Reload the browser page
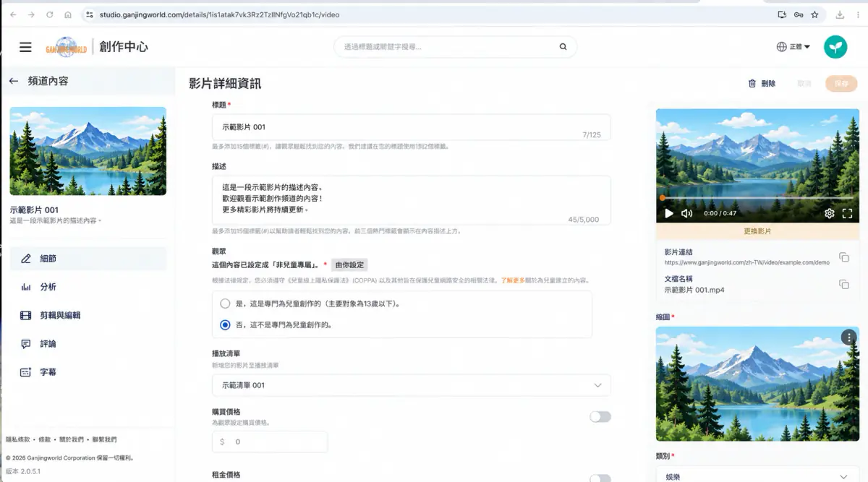Image resolution: width=868 pixels, height=482 pixels. [x=49, y=14]
